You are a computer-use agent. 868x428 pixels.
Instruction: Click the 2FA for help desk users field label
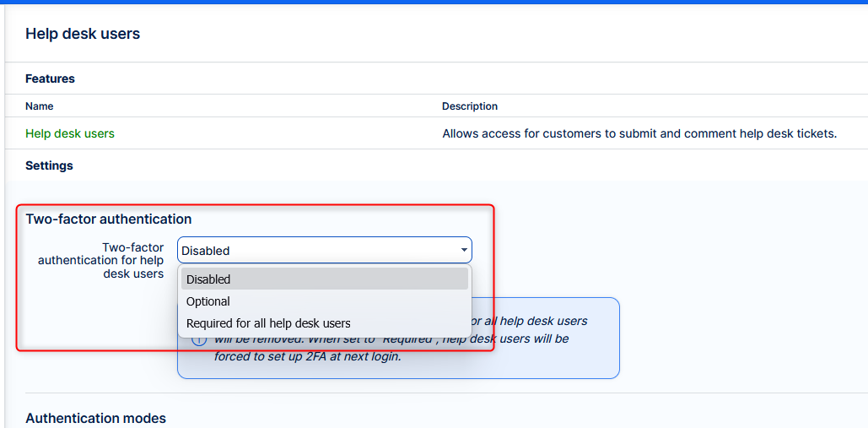[101, 260]
